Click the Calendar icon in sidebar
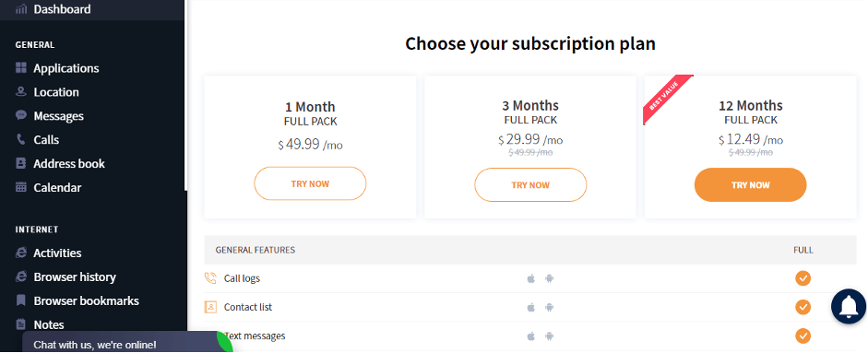This screenshot has height=353, width=868. (x=21, y=187)
